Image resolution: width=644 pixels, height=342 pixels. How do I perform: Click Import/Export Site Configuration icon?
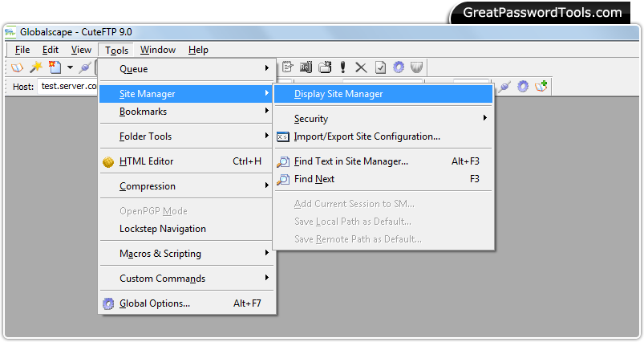click(x=282, y=136)
